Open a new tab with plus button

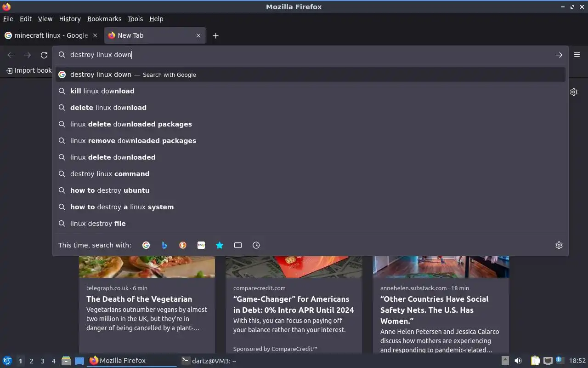pos(215,35)
